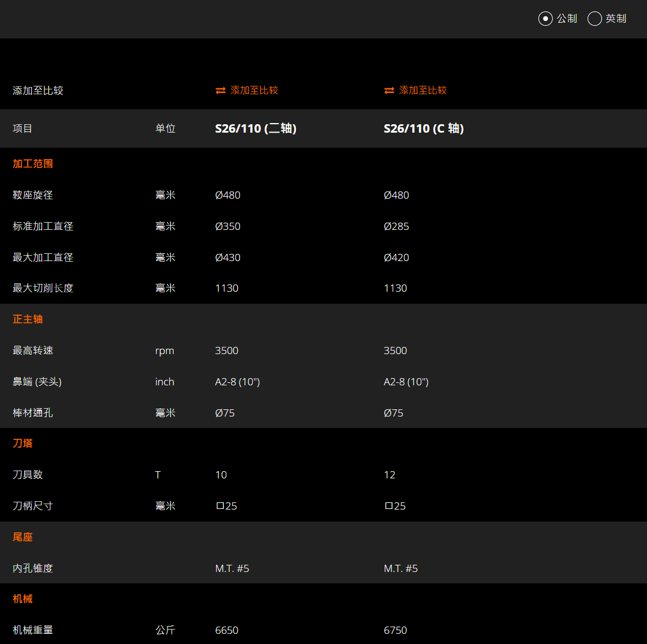Click the 项目 column header
The image size is (647, 644).
(x=22, y=128)
